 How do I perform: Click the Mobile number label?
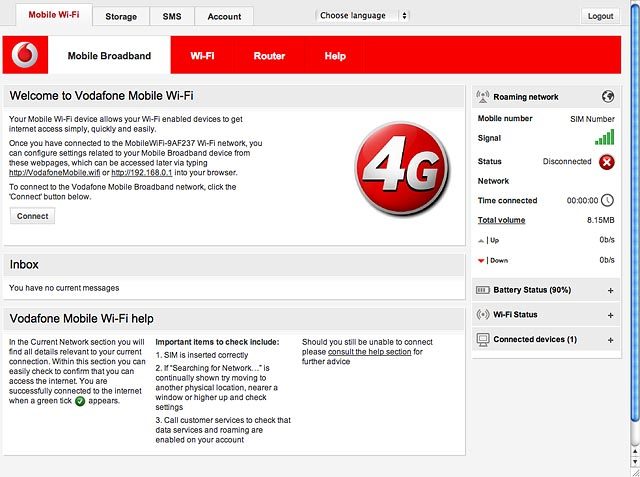coord(505,118)
